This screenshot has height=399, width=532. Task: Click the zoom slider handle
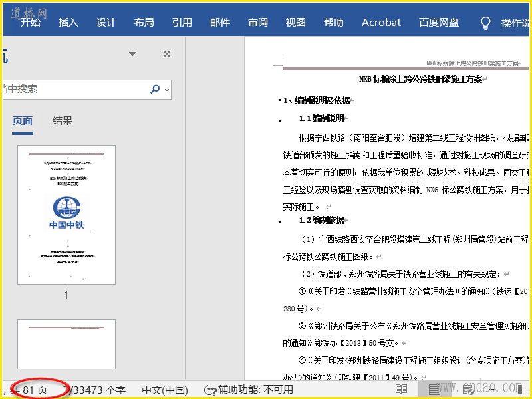coord(520,390)
